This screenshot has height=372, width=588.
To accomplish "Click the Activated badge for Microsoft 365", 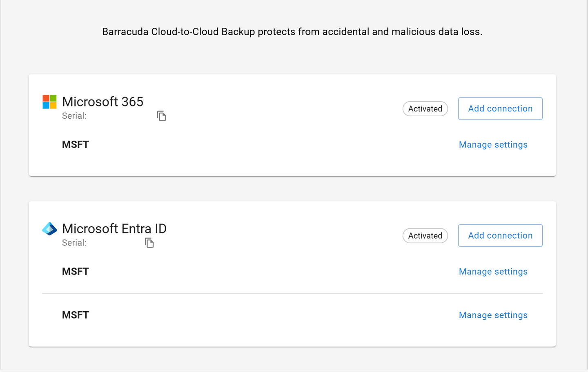I will click(425, 109).
